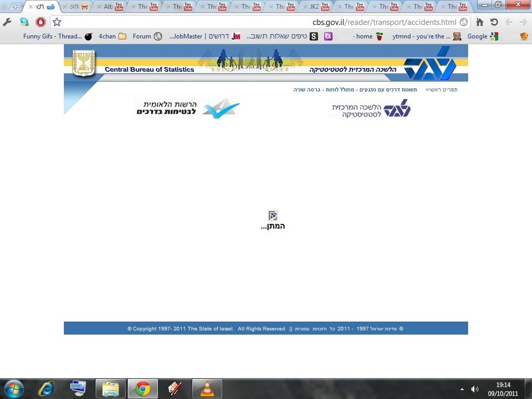The height and width of the screenshot is (399, 532).
Task: Select the active CBS tab
Action: click(41, 6)
